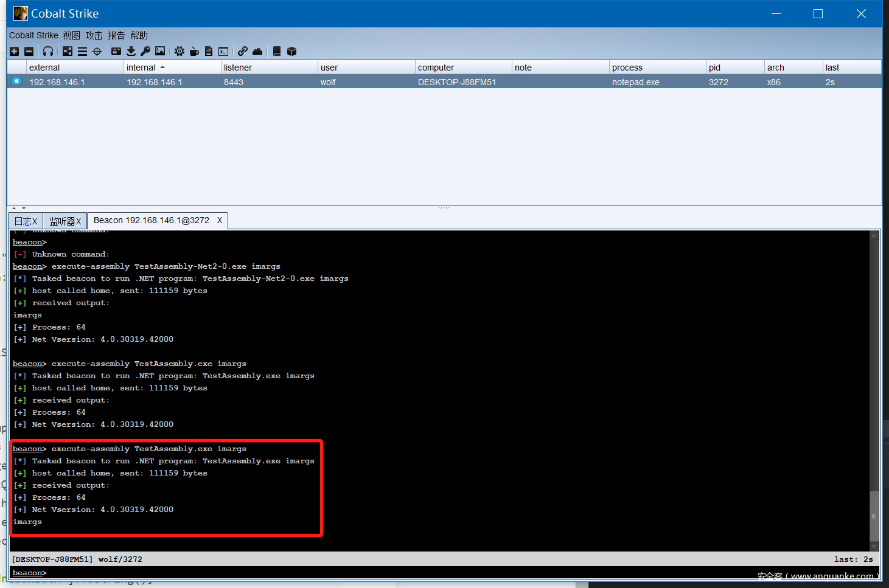The width and height of the screenshot is (889, 588).
Task: Sort sessions by internal column header
Action: (172, 67)
